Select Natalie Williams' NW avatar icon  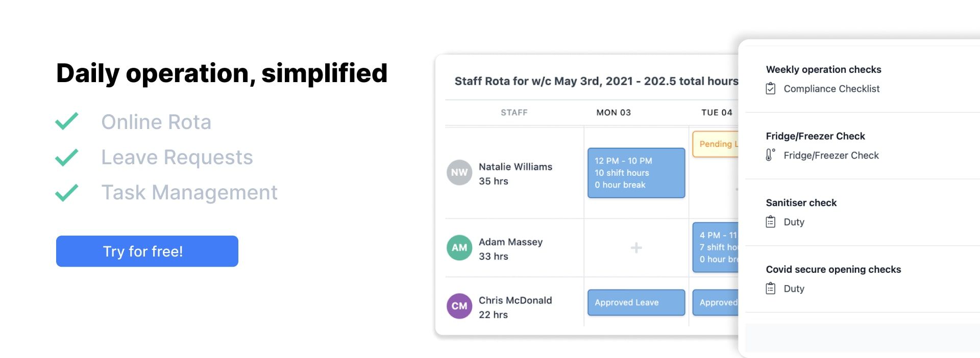coord(459,173)
